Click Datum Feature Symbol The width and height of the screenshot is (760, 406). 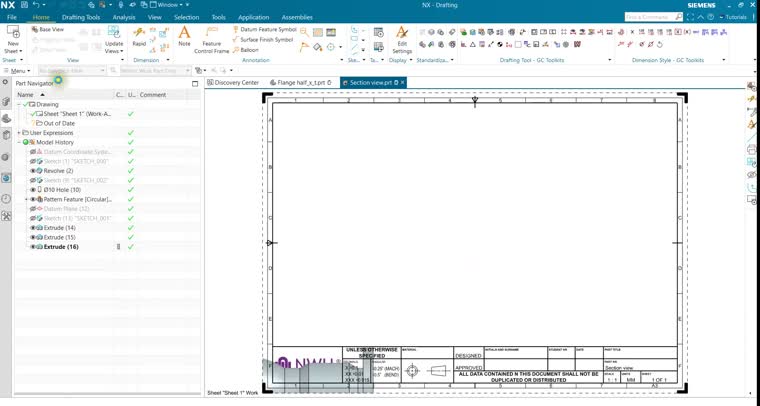pyautogui.click(x=265, y=30)
